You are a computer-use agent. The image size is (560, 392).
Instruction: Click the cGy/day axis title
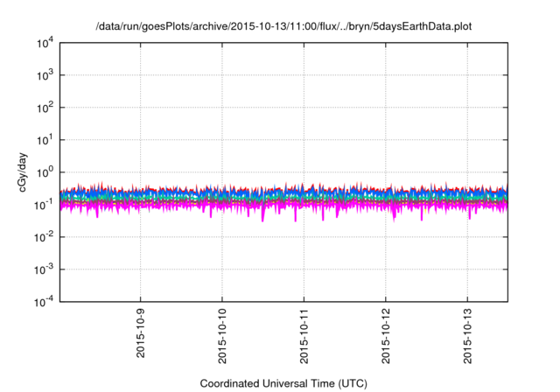(23, 172)
